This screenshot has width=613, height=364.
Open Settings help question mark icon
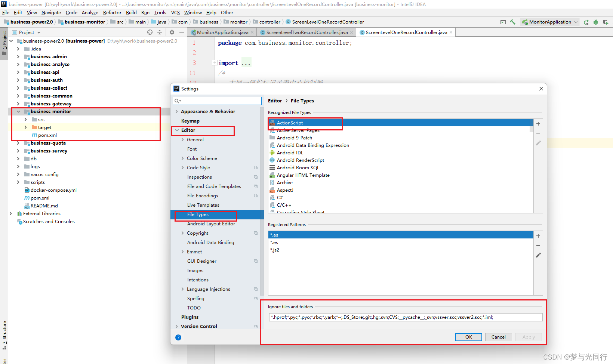pos(178,337)
